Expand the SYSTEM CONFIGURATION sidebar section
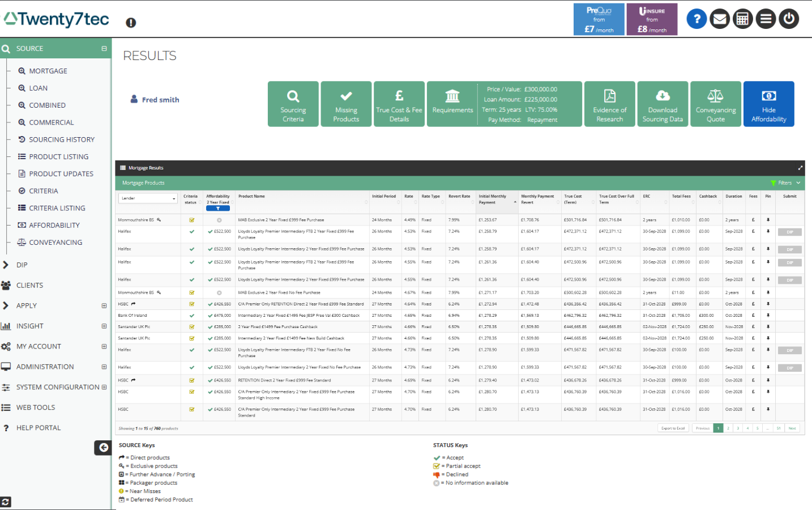The image size is (812, 510). 104,387
